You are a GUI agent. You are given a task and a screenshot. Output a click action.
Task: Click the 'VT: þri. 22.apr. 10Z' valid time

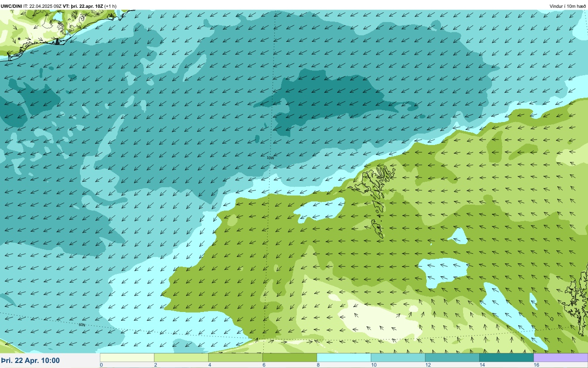pos(83,6)
